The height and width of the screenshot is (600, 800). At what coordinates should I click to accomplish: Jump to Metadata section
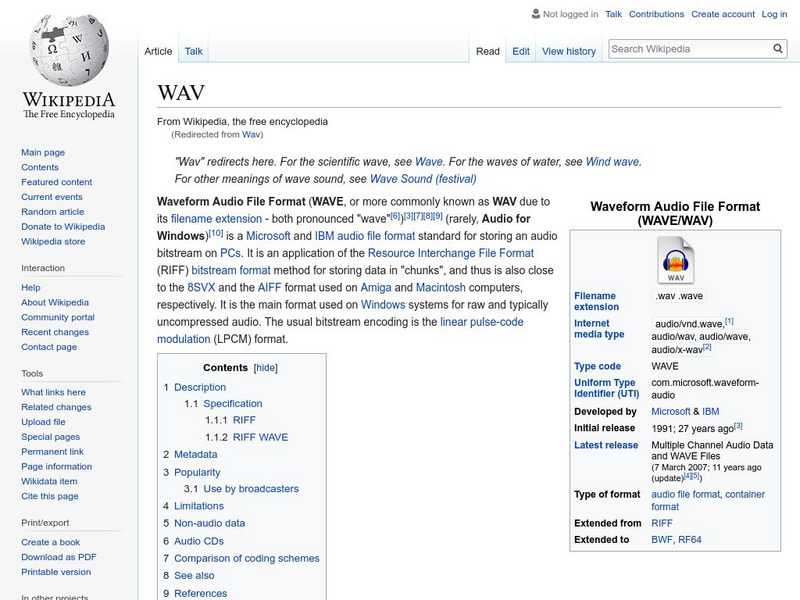[195, 454]
